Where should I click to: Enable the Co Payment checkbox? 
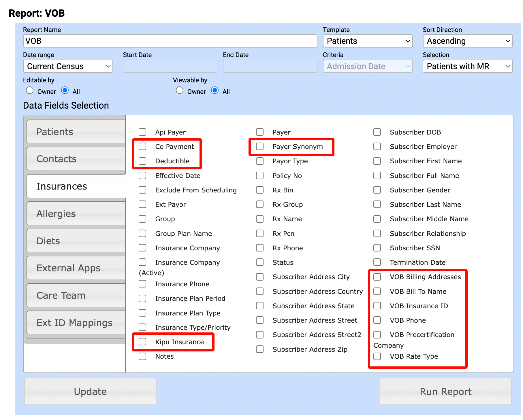click(x=142, y=147)
